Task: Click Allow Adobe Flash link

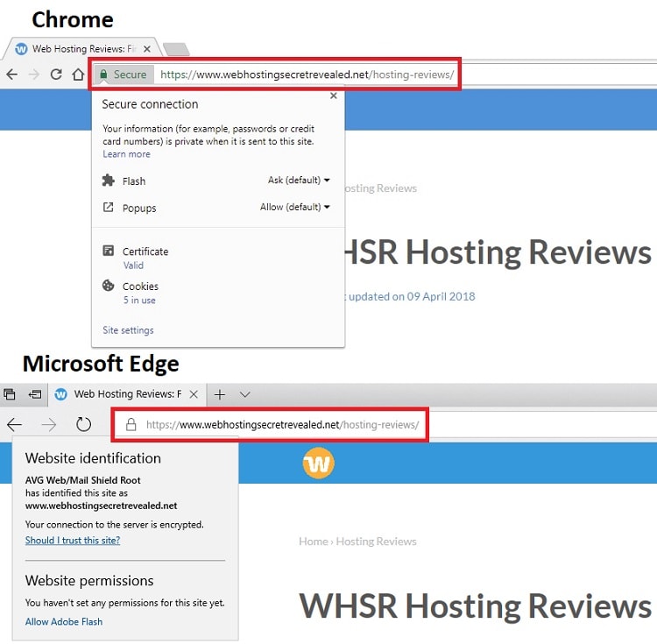Action: [x=64, y=622]
